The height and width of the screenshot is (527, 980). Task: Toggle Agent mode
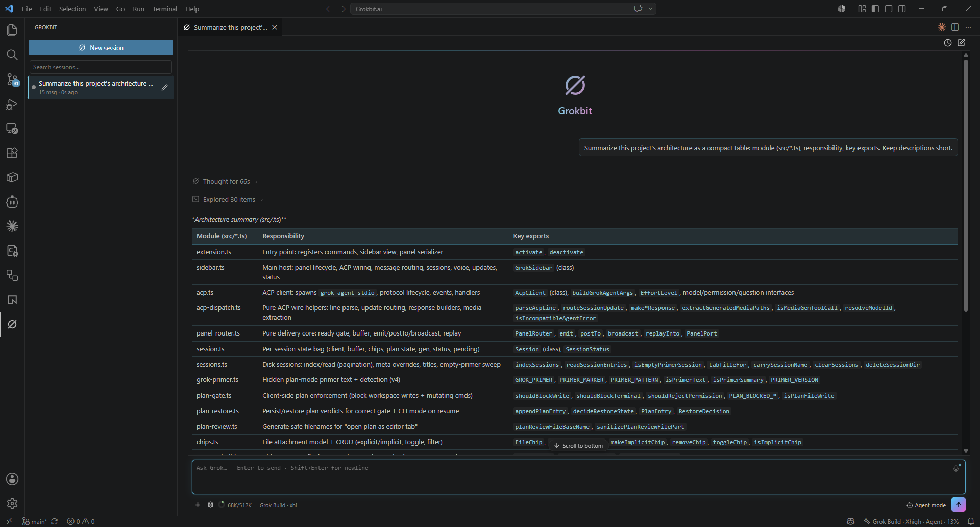tap(926, 505)
